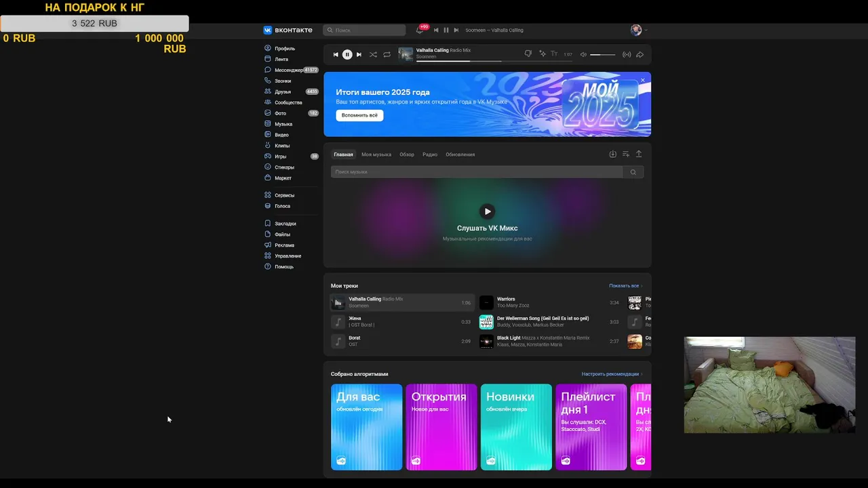Screen dimensions: 868x488
Task: Open the Для вас playlist card
Action: 366,427
